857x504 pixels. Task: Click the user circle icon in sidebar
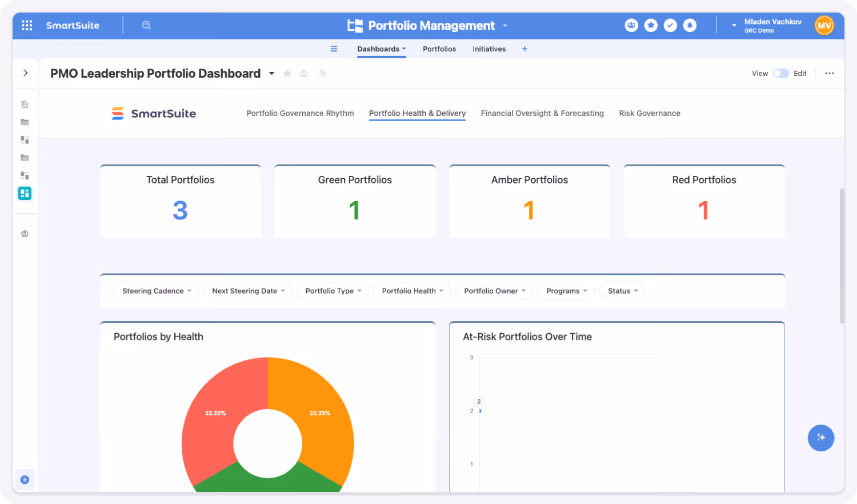(25, 234)
